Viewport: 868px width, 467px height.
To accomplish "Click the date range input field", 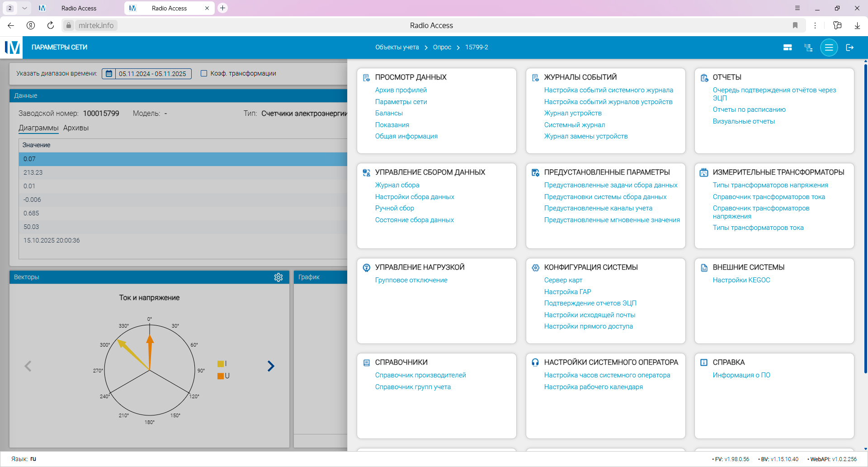I will pyautogui.click(x=153, y=74).
